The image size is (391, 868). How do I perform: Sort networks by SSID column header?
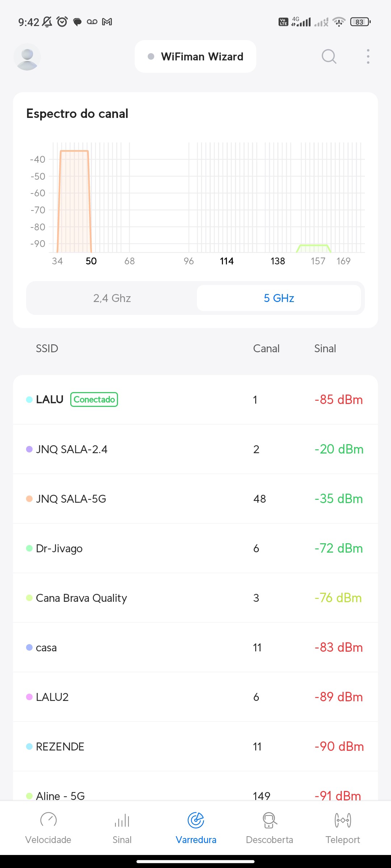tap(47, 349)
